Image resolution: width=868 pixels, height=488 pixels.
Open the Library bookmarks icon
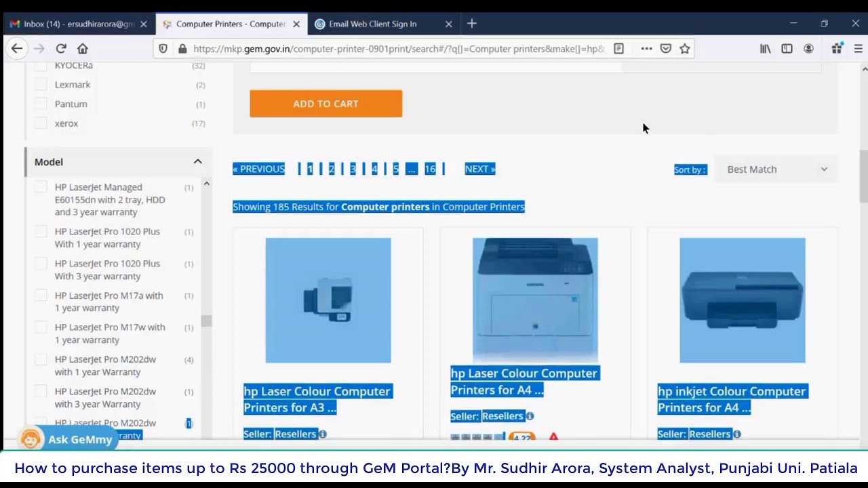(x=766, y=49)
